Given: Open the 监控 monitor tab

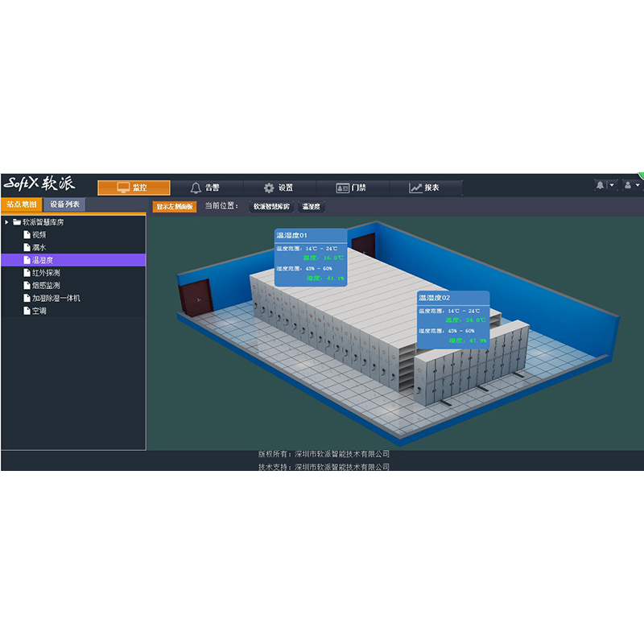Looking at the screenshot, I should point(134,188).
